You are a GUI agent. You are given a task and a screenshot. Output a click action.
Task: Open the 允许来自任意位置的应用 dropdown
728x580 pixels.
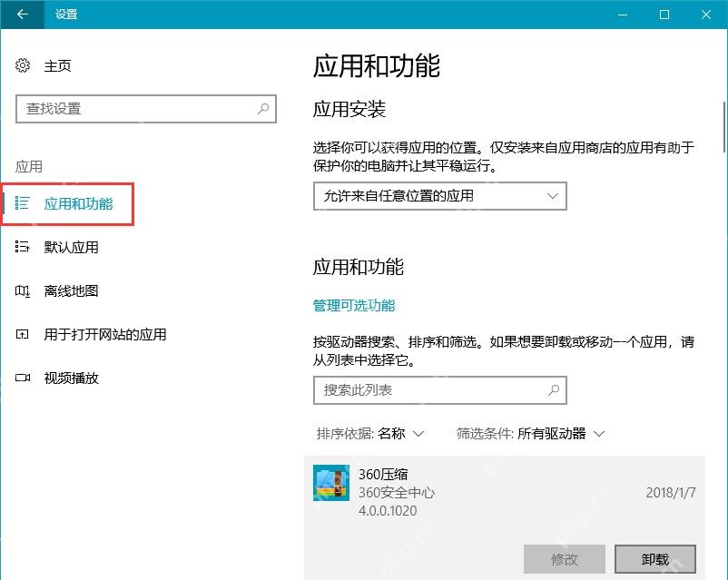tap(439, 196)
